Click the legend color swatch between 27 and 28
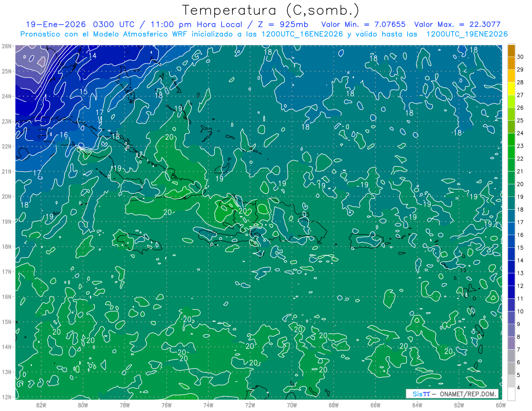 pos(511,89)
